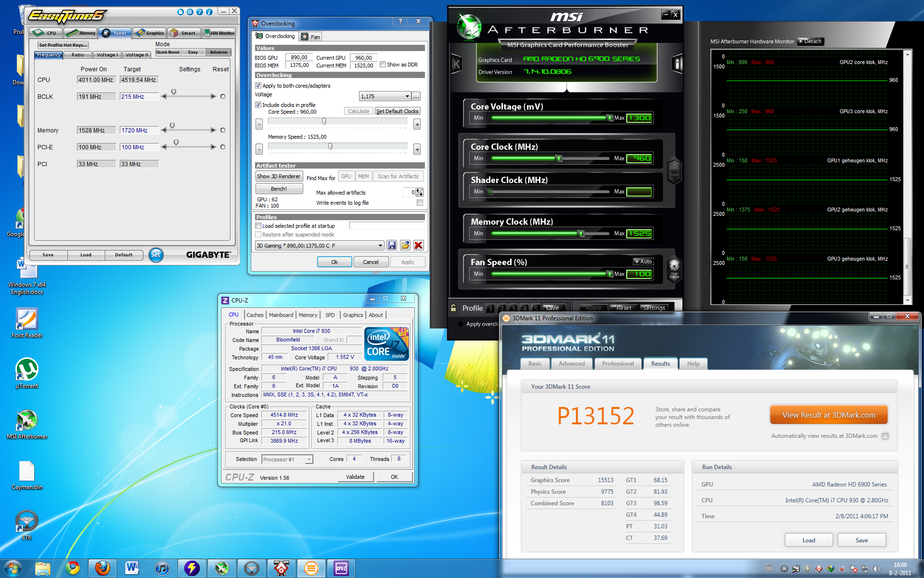Check 'Load selected profile at startup'
The image size is (924, 578).
pyautogui.click(x=258, y=226)
